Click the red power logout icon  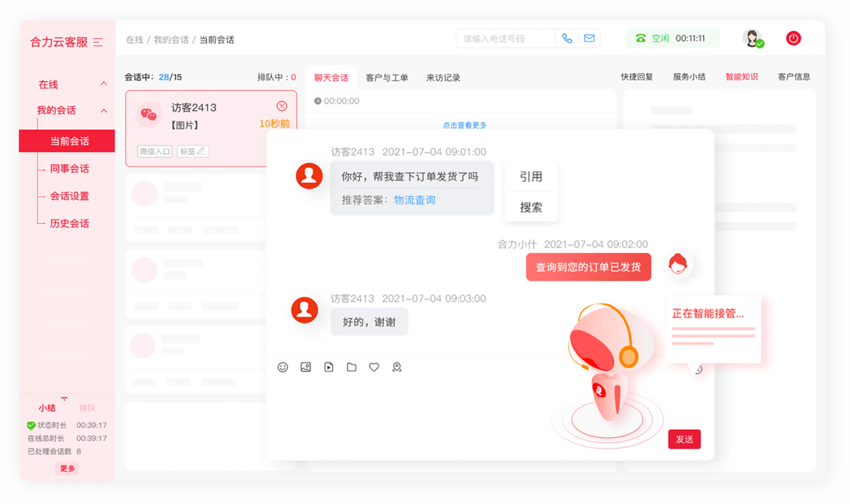pyautogui.click(x=793, y=38)
